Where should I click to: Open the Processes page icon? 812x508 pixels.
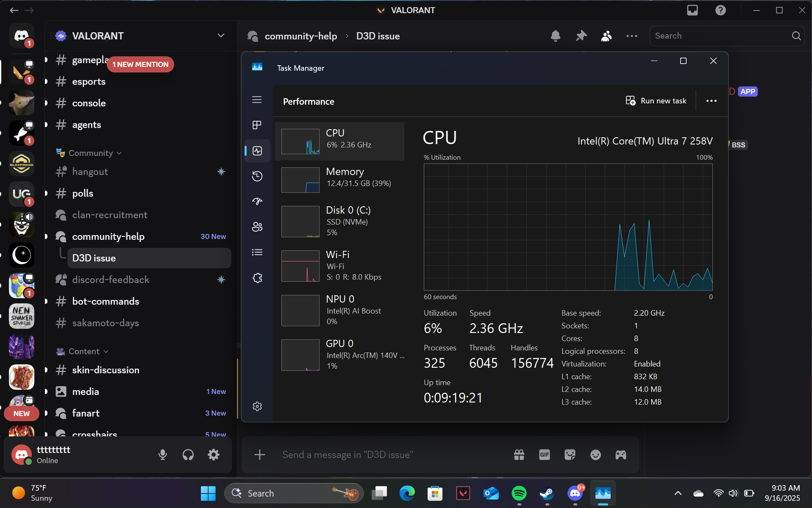(x=257, y=125)
